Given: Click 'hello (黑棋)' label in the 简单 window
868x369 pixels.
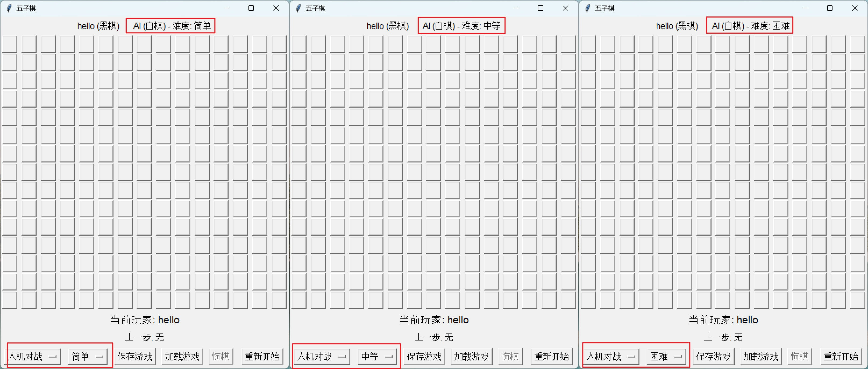Looking at the screenshot, I should (x=98, y=26).
